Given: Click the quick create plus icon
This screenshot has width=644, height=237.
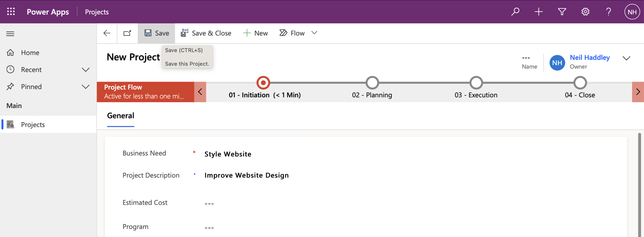Looking at the screenshot, I should 538,12.
